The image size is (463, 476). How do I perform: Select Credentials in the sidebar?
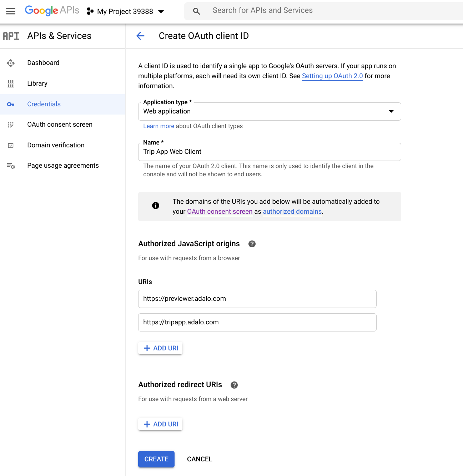pos(44,104)
